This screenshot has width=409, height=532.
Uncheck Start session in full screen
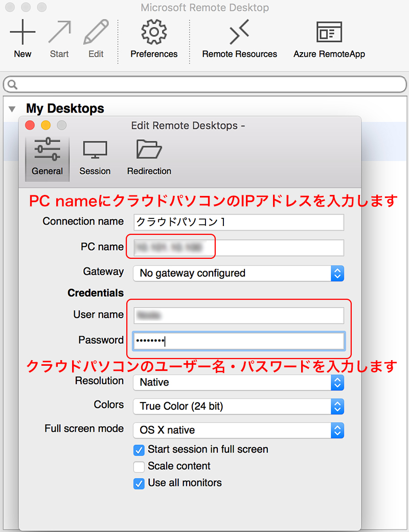tap(139, 450)
